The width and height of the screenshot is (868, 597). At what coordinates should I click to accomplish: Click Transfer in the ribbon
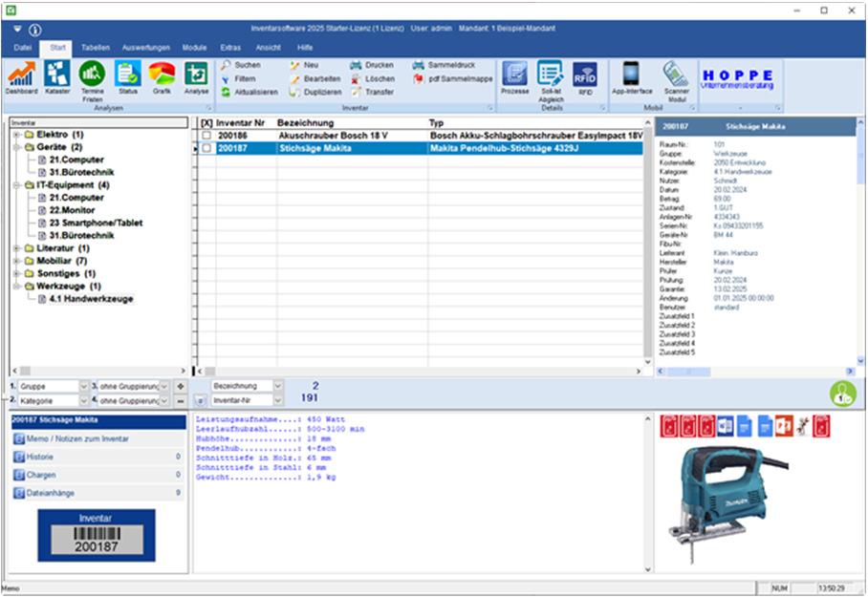point(372,93)
